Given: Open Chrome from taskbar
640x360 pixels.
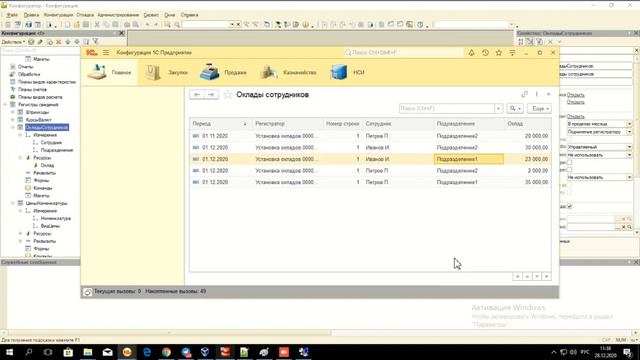Looking at the screenshot, I should (166, 352).
